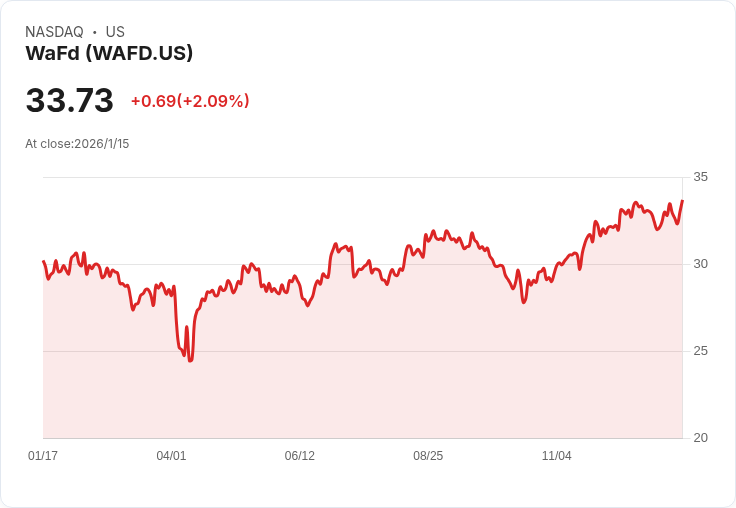The height and width of the screenshot is (508, 736).
Task: Select the 08/25 date on x-axis
Action: pos(428,456)
